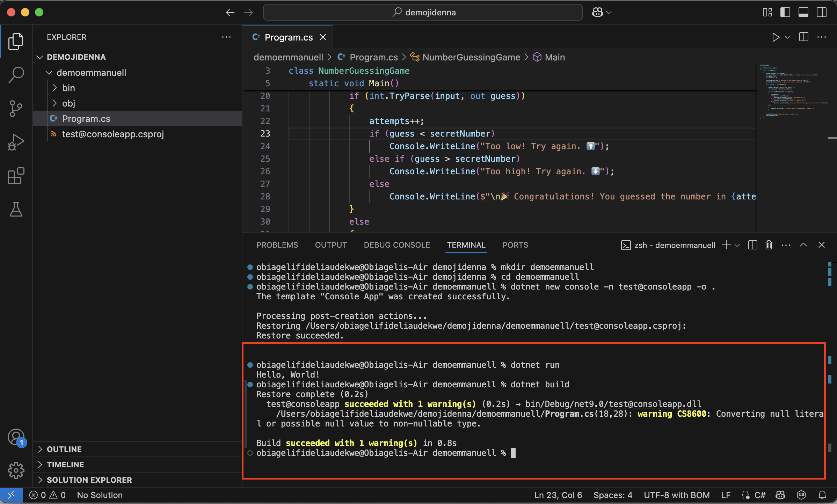The height and width of the screenshot is (504, 837).
Task: Go forward with the right arrow
Action: pos(248,13)
